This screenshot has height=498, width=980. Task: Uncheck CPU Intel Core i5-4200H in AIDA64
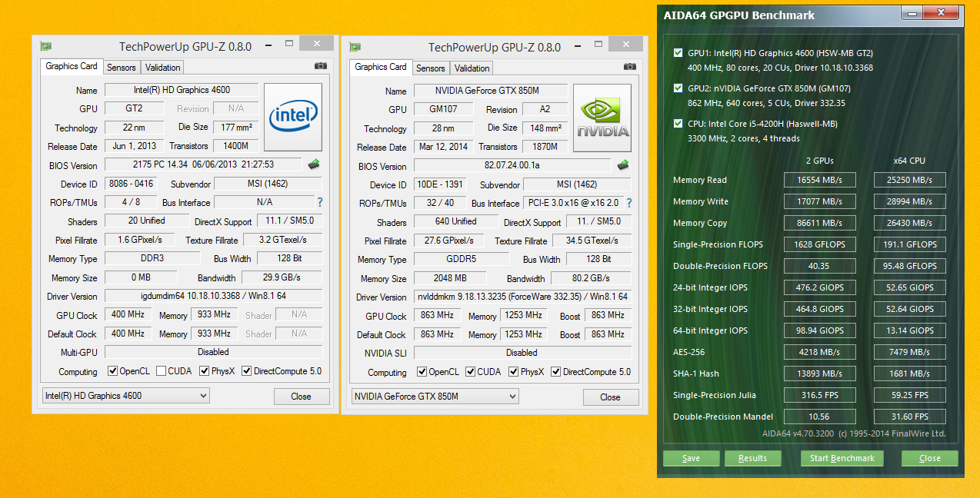click(678, 124)
